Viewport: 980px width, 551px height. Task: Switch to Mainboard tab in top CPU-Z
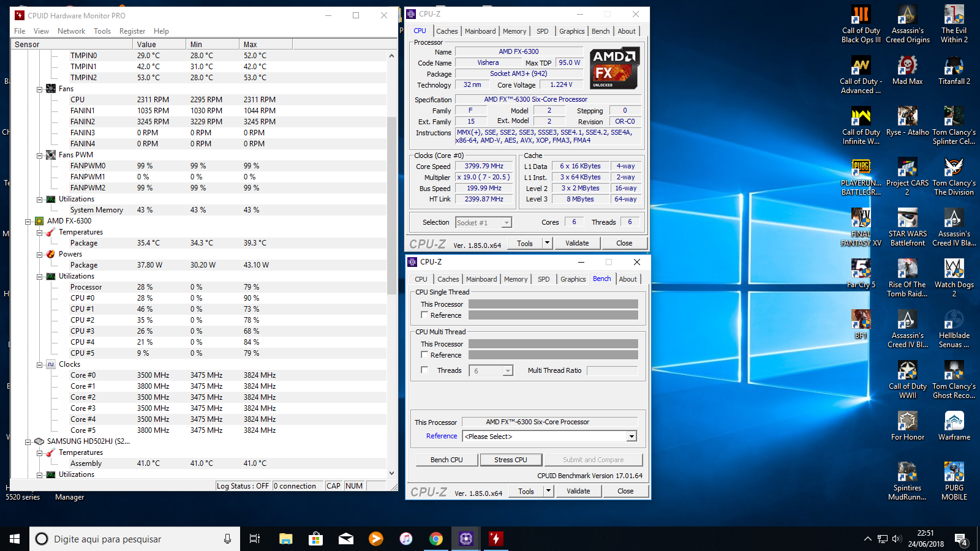(480, 31)
